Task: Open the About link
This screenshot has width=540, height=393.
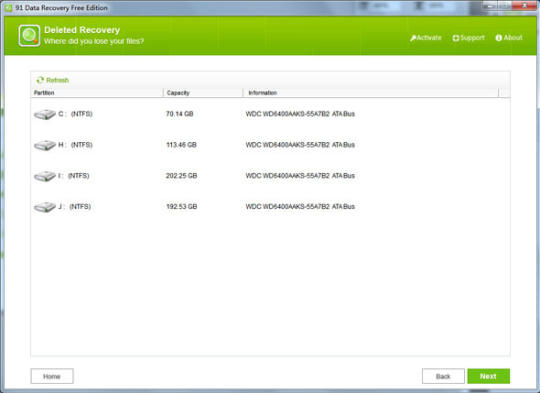Action: pos(509,38)
